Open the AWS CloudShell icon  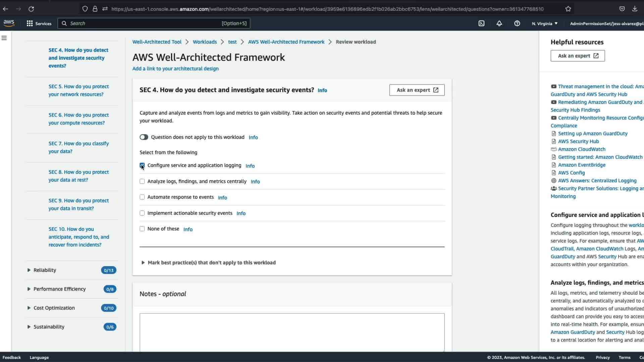click(x=481, y=23)
